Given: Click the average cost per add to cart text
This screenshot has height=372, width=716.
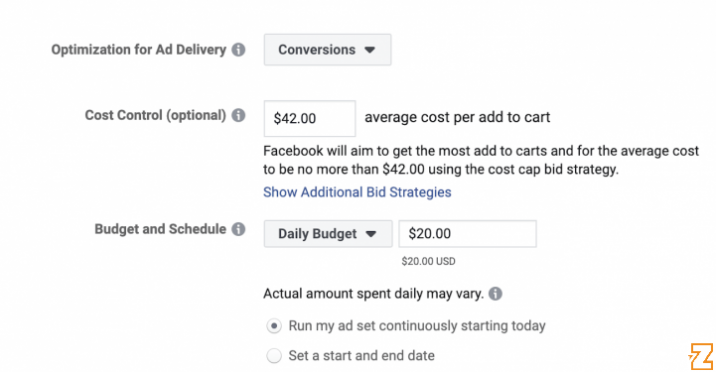Looking at the screenshot, I should click(x=457, y=117).
